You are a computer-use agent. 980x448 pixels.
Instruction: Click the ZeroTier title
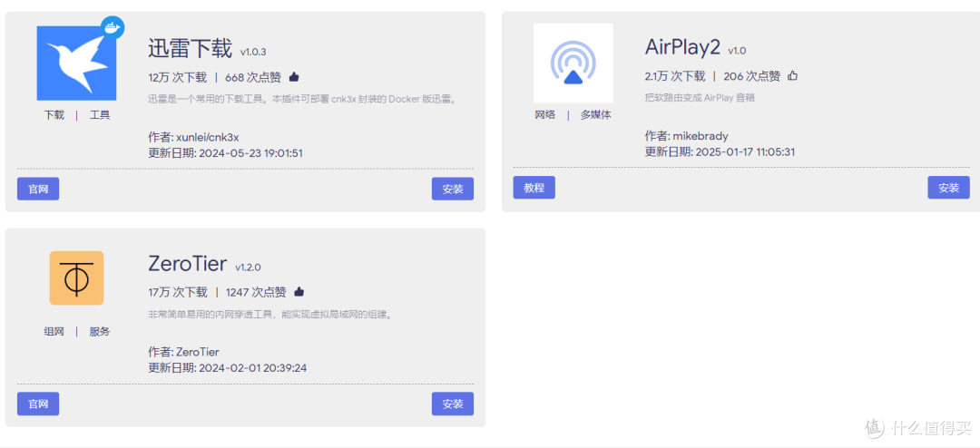coord(188,264)
